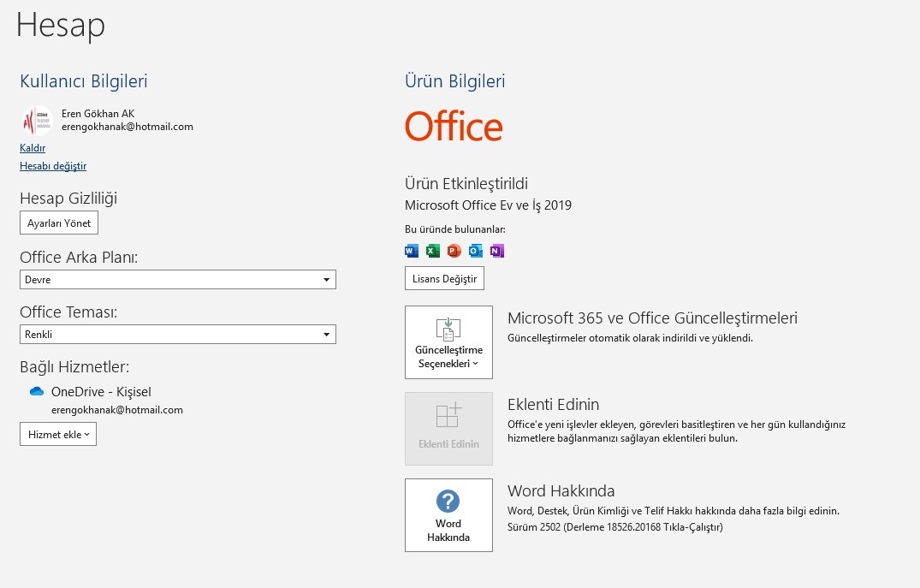Click Bu üründe bulunanlar label
Image resolution: width=920 pixels, height=588 pixels.
click(455, 229)
